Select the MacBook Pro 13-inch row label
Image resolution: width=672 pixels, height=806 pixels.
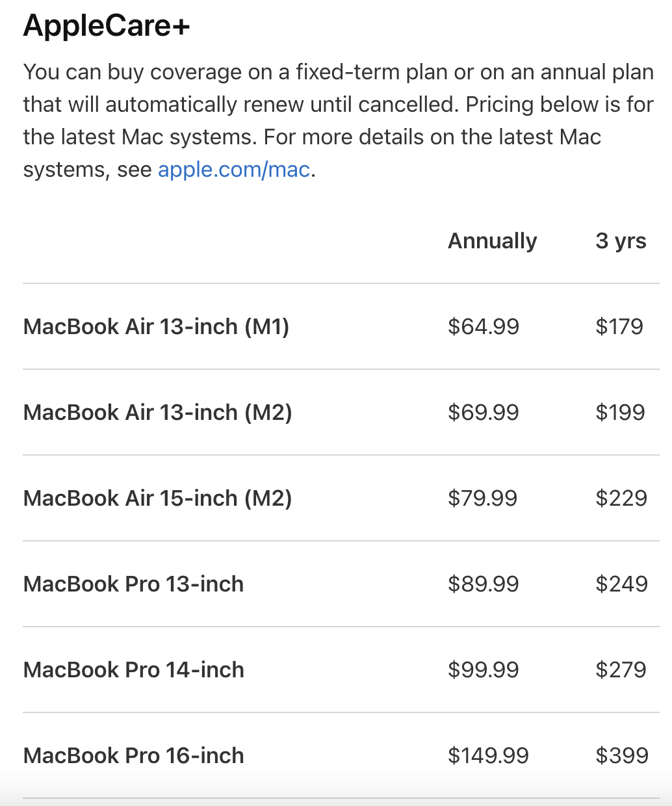(x=133, y=584)
